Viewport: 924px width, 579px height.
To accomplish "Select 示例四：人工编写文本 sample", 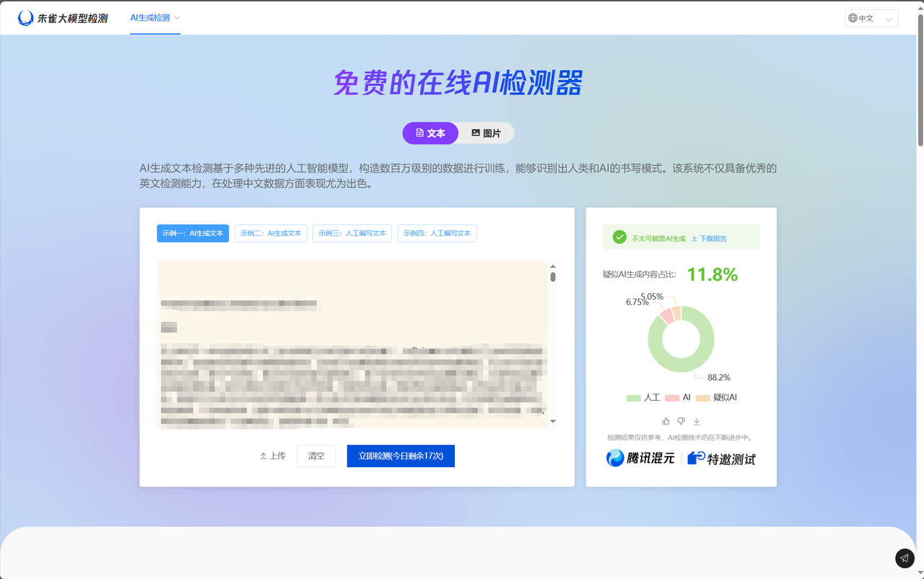I will point(437,233).
